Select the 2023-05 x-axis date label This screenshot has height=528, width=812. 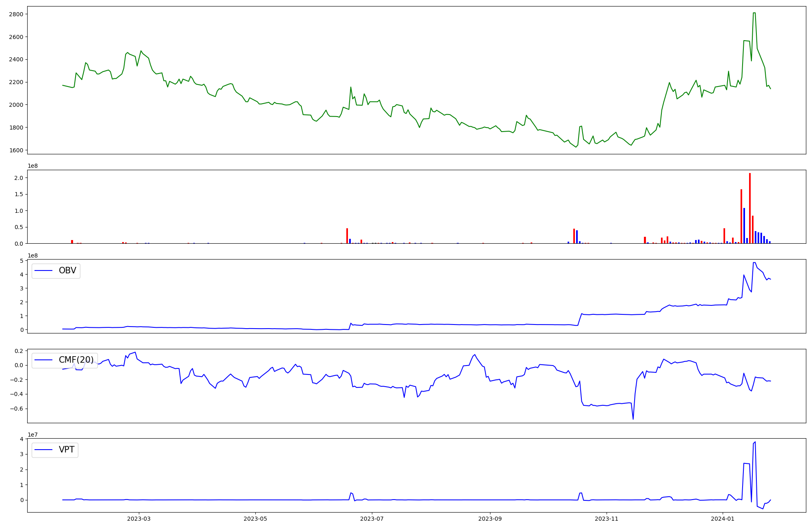pyautogui.click(x=255, y=519)
